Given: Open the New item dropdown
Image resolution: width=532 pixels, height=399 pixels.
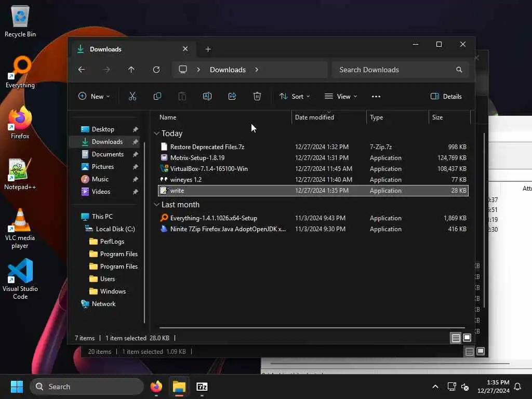Looking at the screenshot, I should coord(94,96).
